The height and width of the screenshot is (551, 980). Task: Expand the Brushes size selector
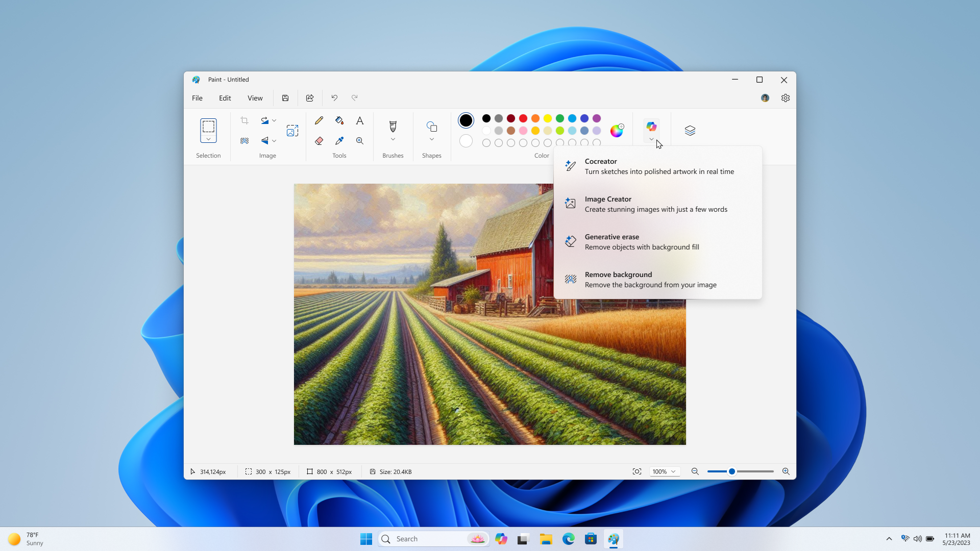pos(393,140)
